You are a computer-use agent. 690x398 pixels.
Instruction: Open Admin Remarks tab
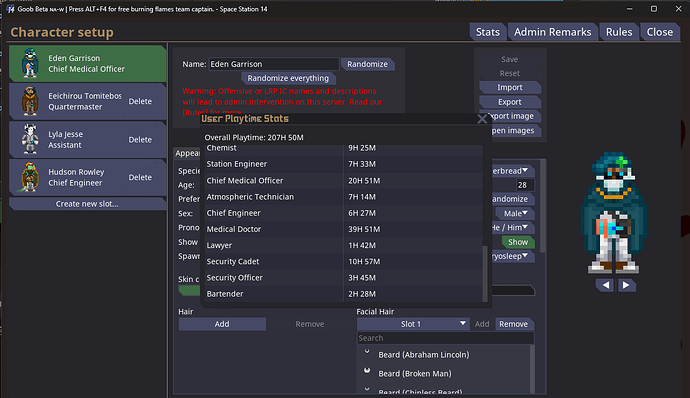click(553, 32)
